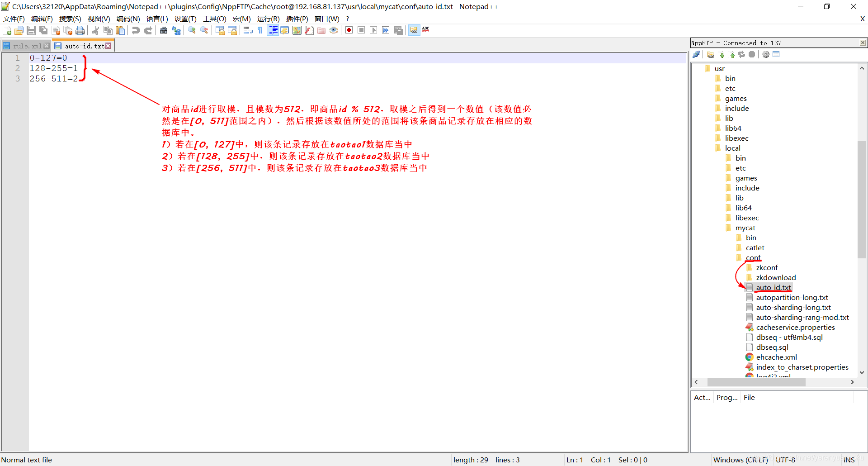Viewport: 868px width, 466px height.
Task: Open the 插件(P) menu
Action: click(x=297, y=19)
